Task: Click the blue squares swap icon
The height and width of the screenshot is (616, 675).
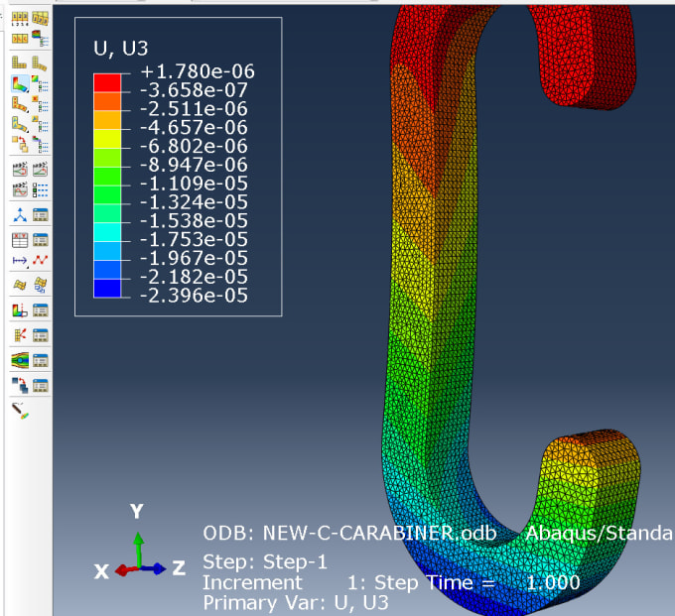Action: click(20, 385)
